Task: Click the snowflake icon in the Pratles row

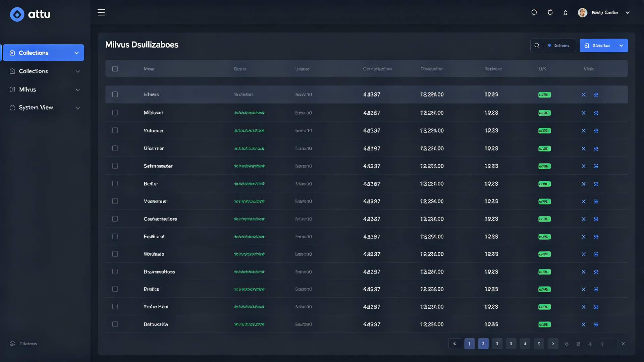Action: pos(596,290)
